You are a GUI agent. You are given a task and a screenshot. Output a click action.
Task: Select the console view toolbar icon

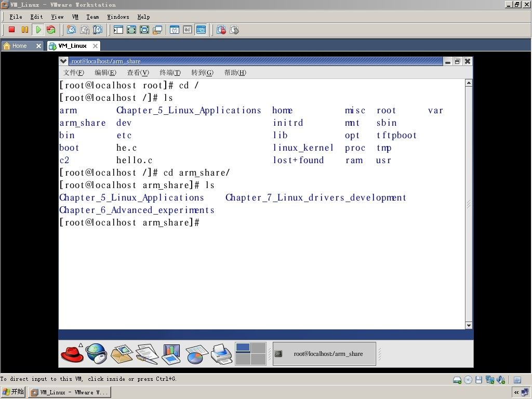click(201, 30)
